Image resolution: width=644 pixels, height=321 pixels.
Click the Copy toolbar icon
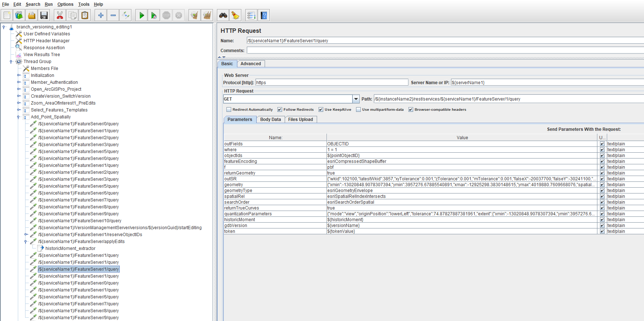72,15
